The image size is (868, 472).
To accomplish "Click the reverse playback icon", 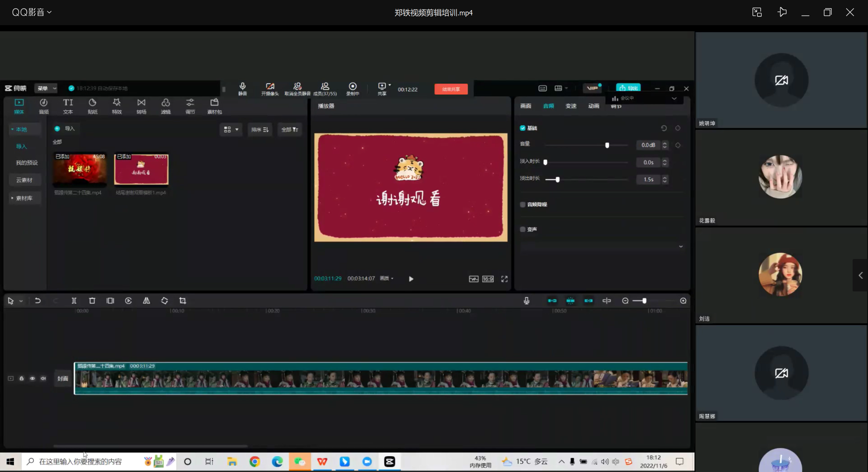I will (128, 301).
